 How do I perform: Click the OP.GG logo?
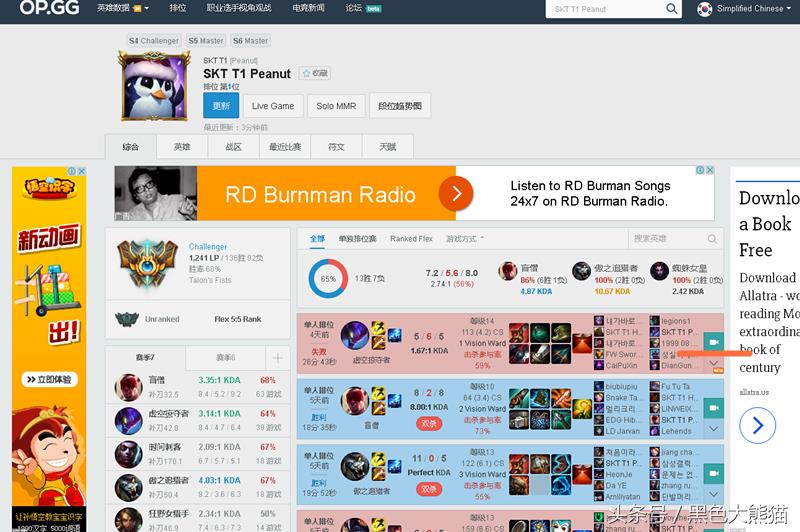click(x=49, y=8)
